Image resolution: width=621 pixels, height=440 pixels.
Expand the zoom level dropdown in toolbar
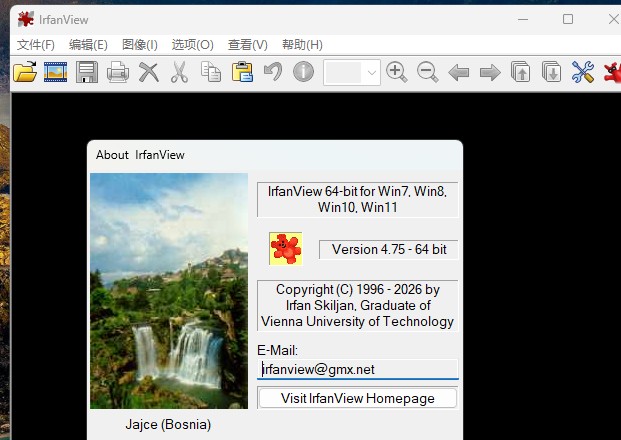point(371,72)
